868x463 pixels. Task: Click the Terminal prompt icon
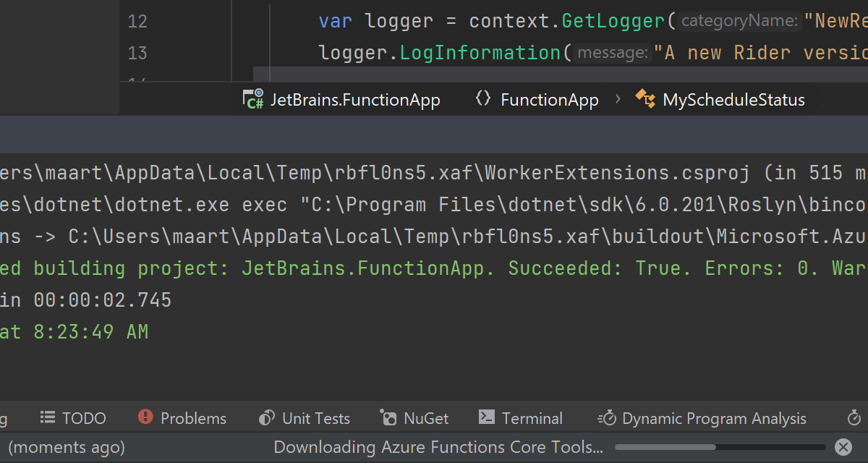click(487, 417)
